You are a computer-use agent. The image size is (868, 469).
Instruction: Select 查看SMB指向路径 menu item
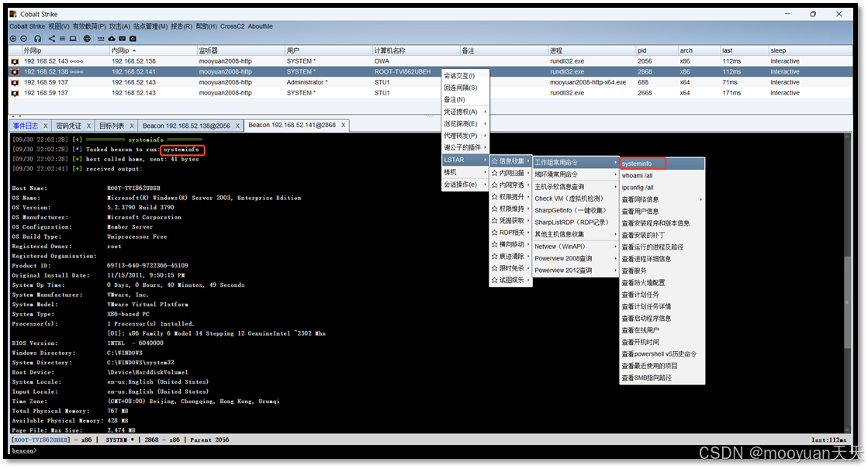[662, 378]
